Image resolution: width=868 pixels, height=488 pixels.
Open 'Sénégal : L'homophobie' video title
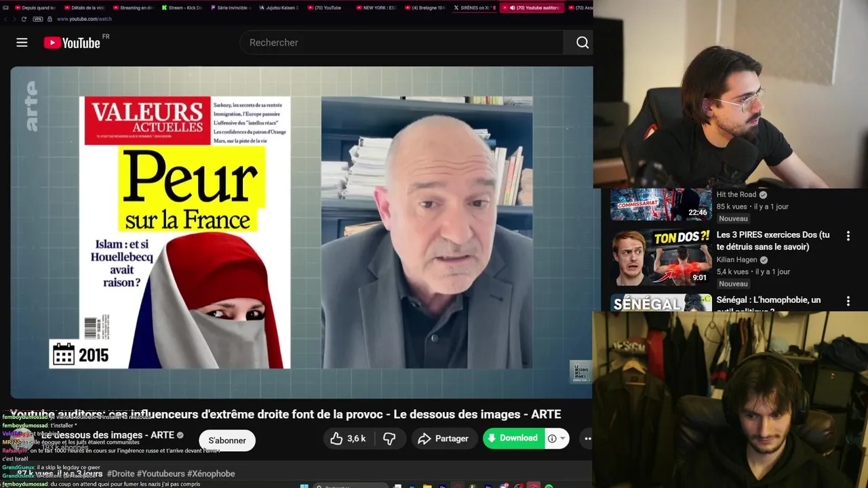point(769,304)
